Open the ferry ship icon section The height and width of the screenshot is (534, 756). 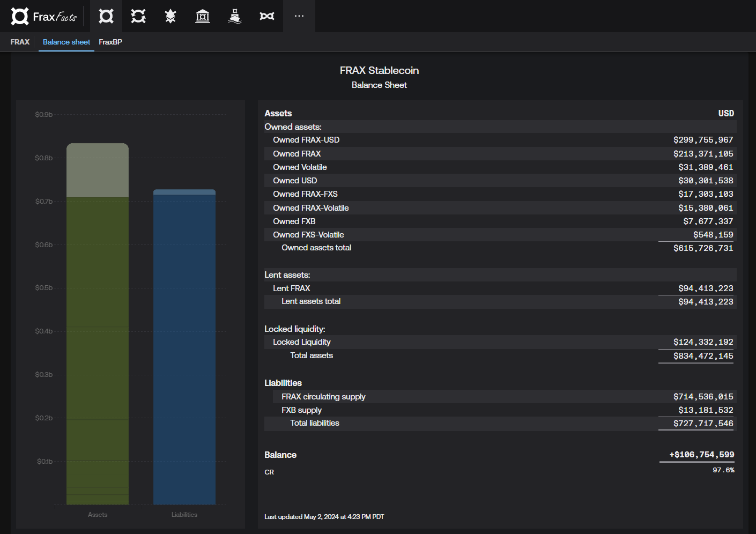235,17
